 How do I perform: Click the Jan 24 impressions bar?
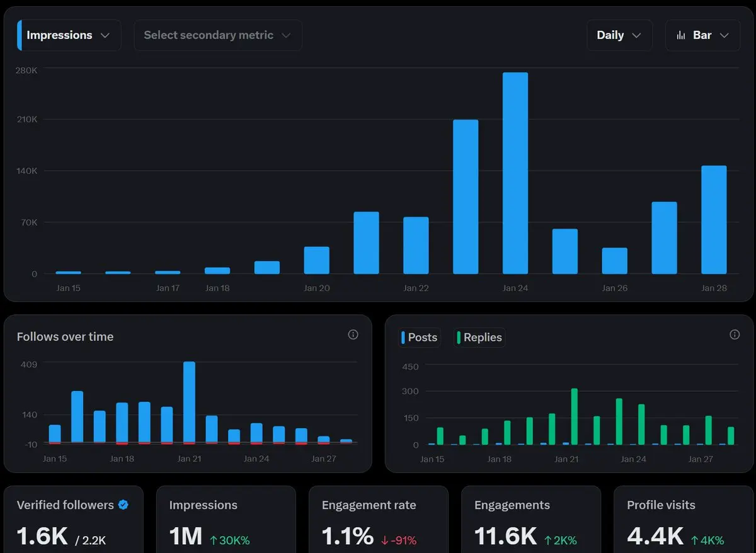(515, 173)
